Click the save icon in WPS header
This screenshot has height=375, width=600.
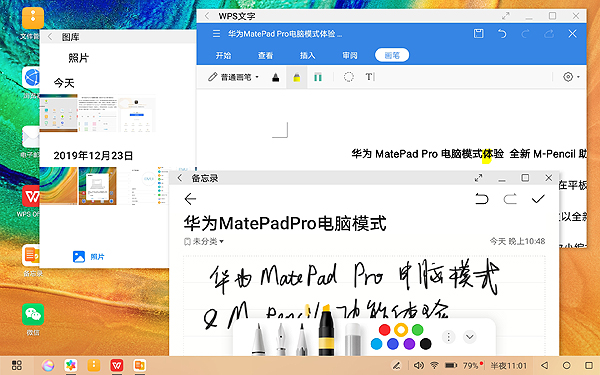point(478,34)
